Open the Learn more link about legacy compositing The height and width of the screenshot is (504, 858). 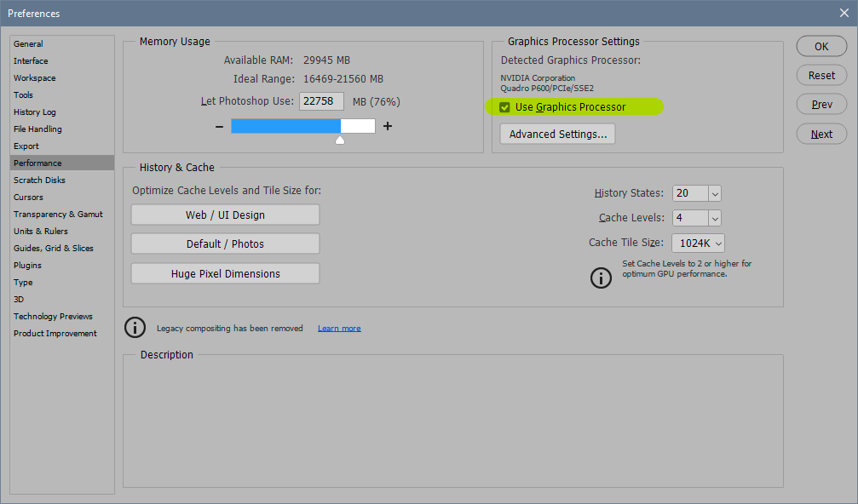[338, 327]
